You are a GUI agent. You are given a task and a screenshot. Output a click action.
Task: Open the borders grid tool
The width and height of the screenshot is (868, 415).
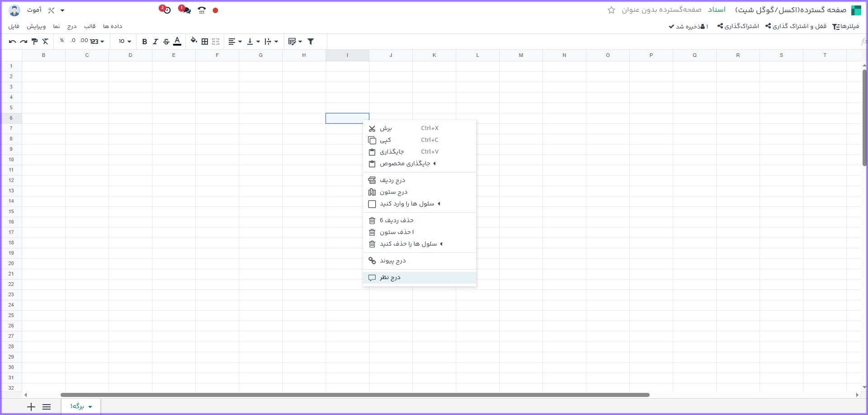pyautogui.click(x=205, y=42)
